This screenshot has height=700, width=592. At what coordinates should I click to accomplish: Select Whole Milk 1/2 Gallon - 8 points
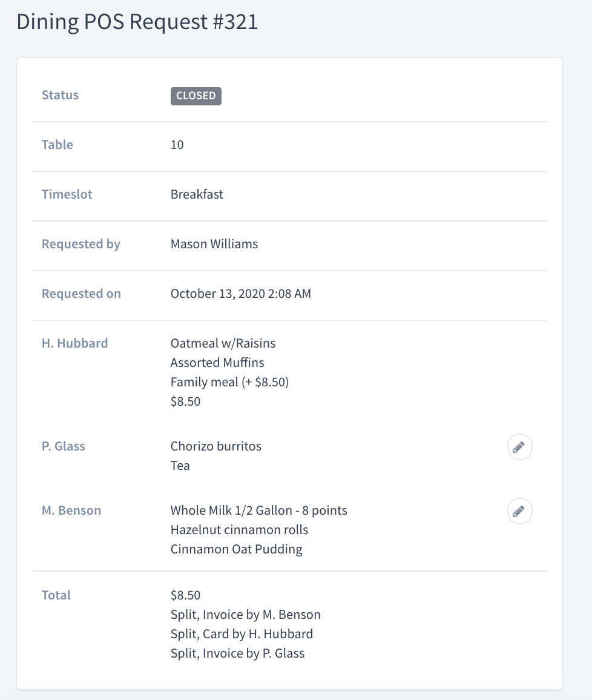[x=258, y=510]
